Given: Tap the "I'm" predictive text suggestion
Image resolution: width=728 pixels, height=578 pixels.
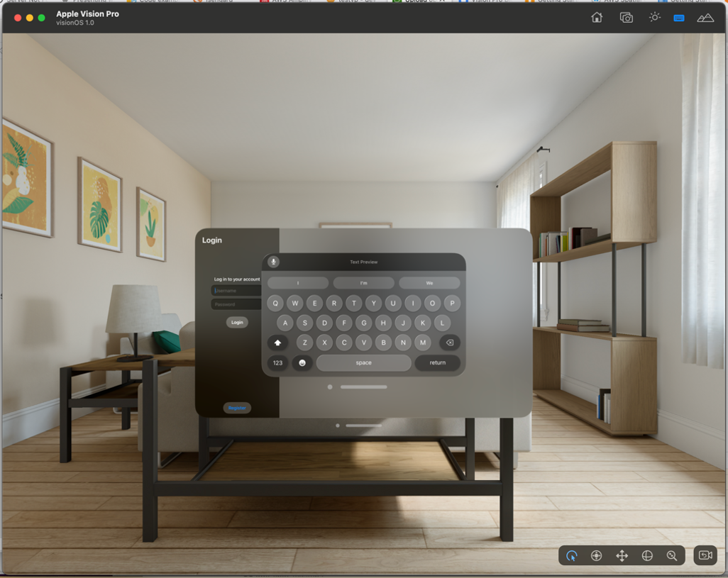Looking at the screenshot, I should (364, 282).
